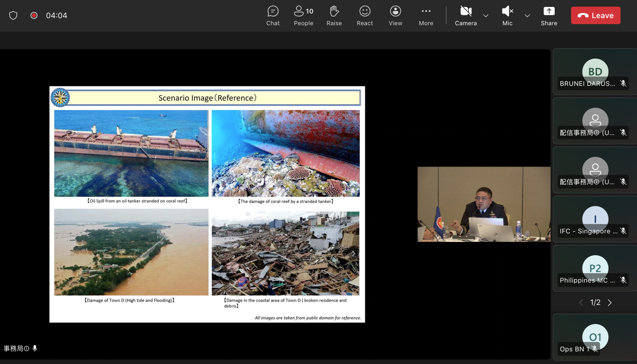Screen dimensions: 637x364
Task: Open the Chat panel
Action: pyautogui.click(x=273, y=16)
